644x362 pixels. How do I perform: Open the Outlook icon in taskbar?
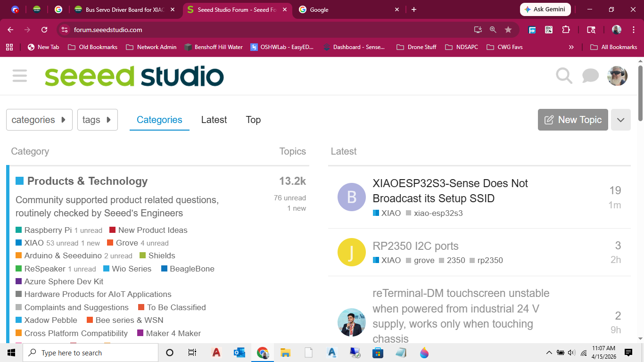pyautogui.click(x=239, y=353)
